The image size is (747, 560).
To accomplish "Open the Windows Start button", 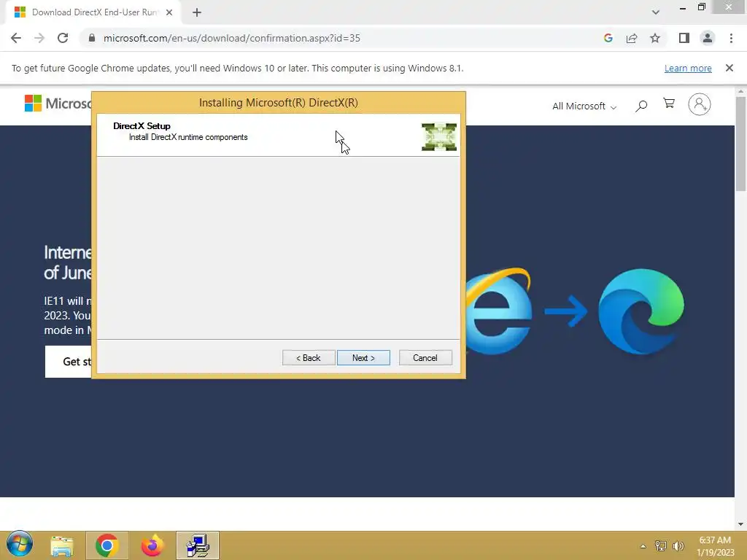I will pyautogui.click(x=20, y=544).
